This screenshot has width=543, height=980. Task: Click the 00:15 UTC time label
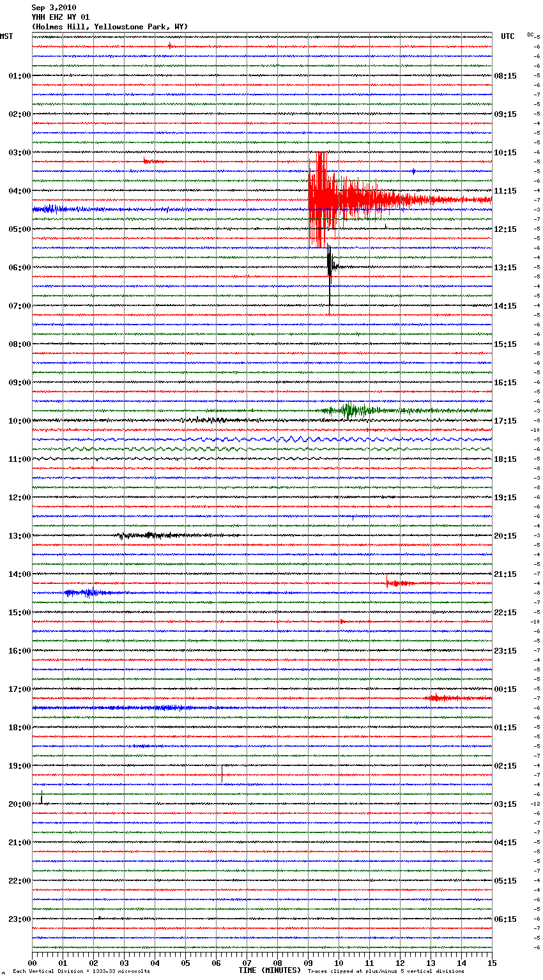pos(505,689)
